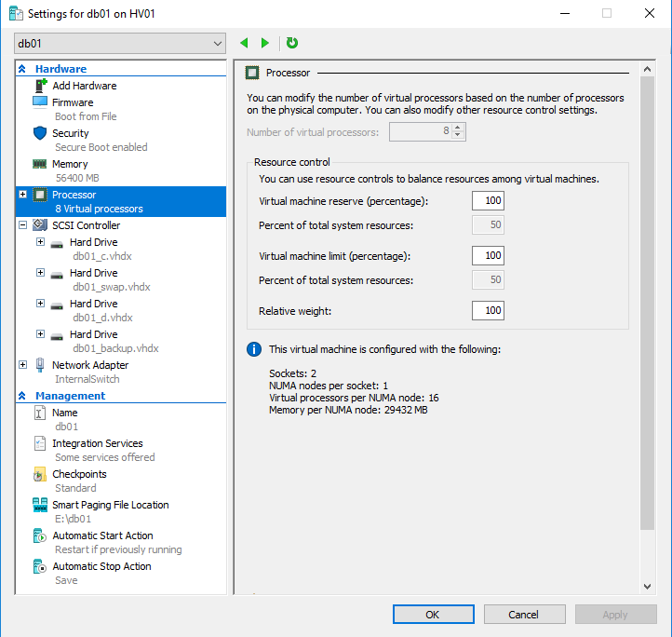The image size is (672, 637).
Task: Expand the Network Adapter node
Action: point(23,365)
